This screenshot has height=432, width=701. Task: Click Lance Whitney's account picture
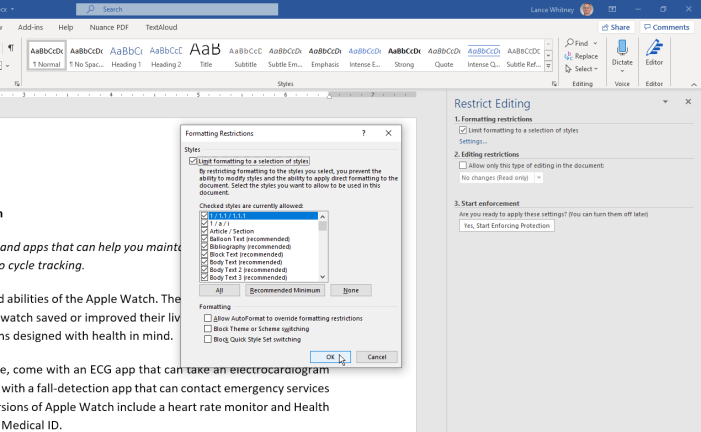586,9
